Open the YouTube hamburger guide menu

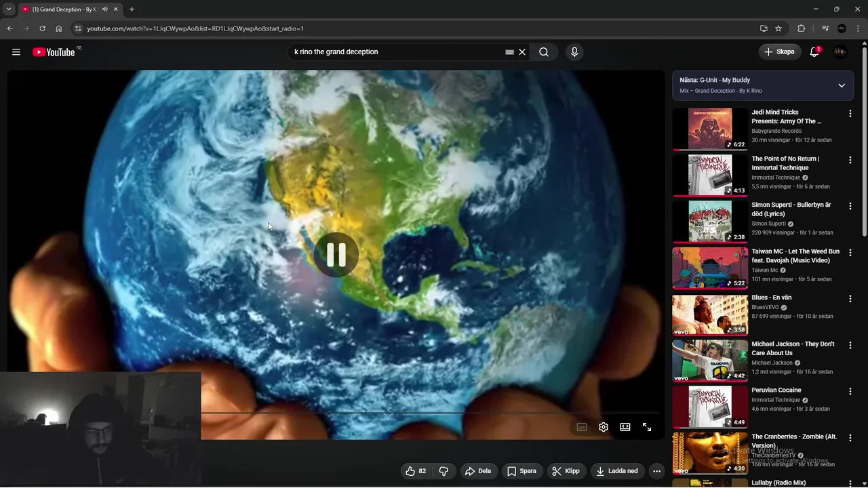pyautogui.click(x=16, y=52)
